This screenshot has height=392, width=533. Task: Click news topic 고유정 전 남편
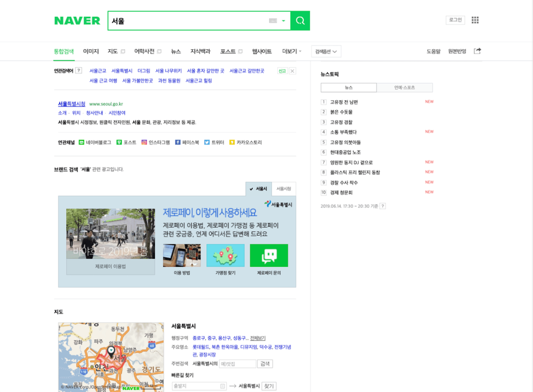[344, 102]
